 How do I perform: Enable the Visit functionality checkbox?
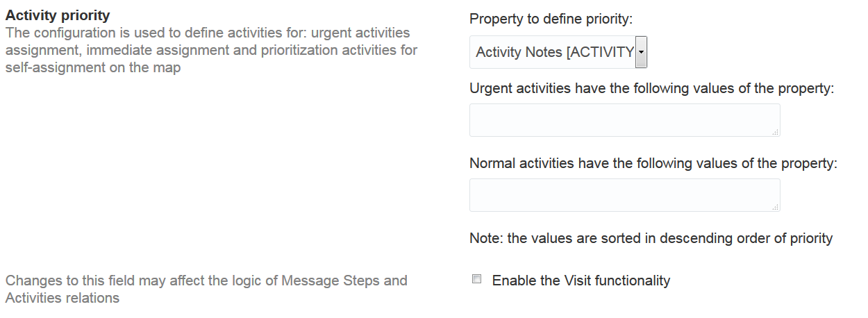[x=476, y=280]
